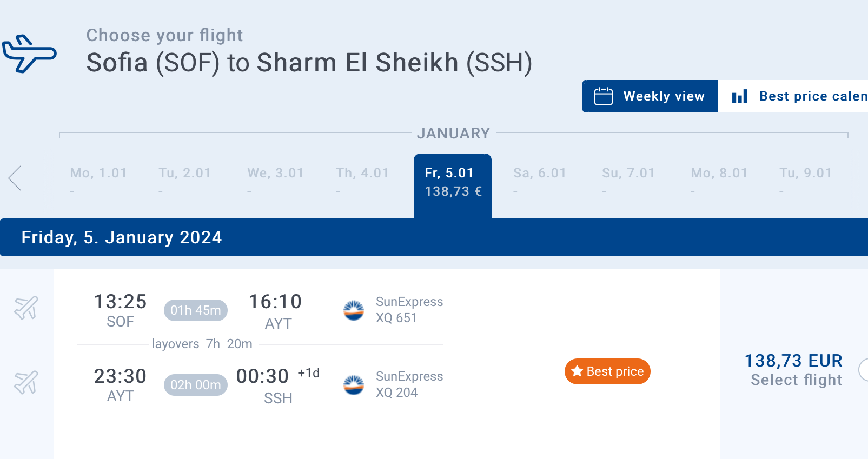Click the calendar icon in Weekly view
The width and height of the screenshot is (868, 459).
point(603,96)
